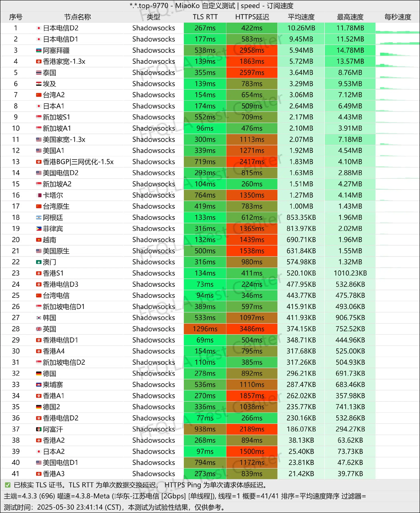
Task: Click the 2958ms HTTPS latency cell
Action: [252, 50]
